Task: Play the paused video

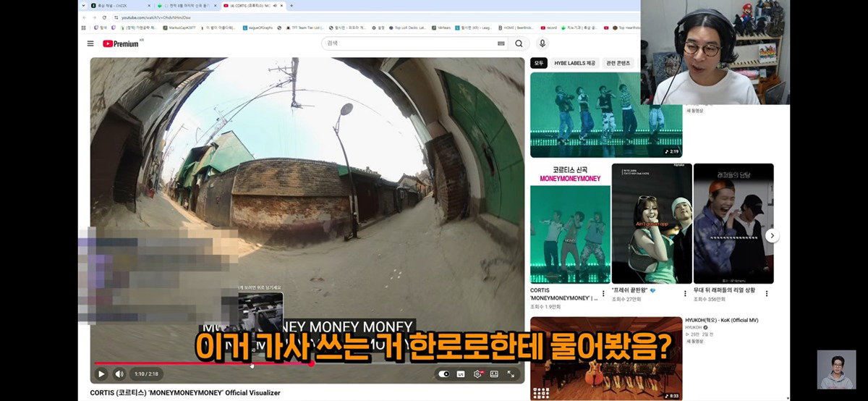Action: 101,374
